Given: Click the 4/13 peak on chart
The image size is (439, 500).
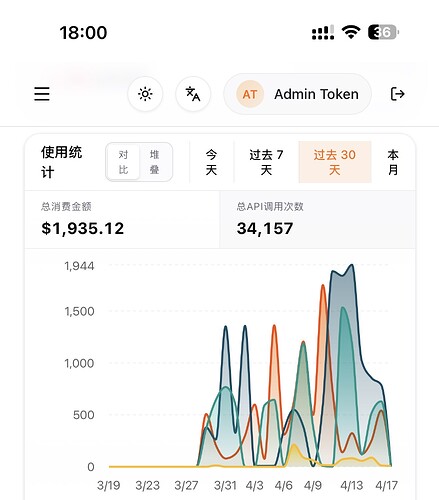Looking at the screenshot, I should 352,265.
